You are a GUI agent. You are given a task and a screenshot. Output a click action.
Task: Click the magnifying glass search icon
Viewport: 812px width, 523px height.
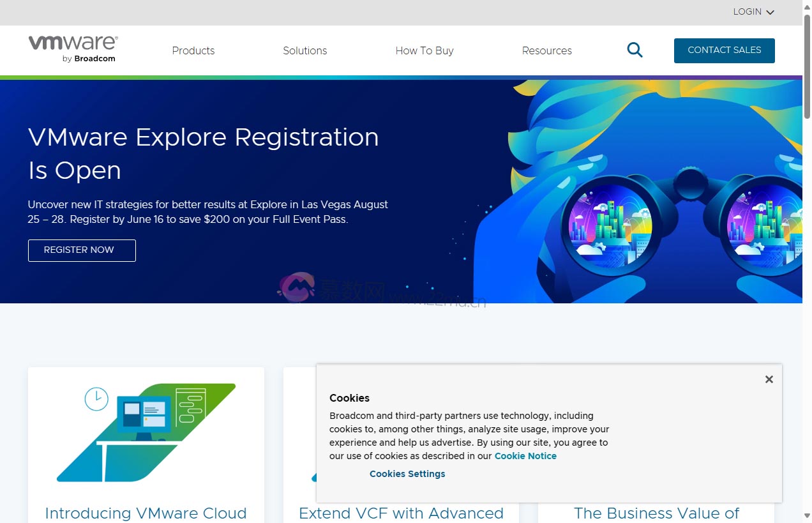[635, 49]
